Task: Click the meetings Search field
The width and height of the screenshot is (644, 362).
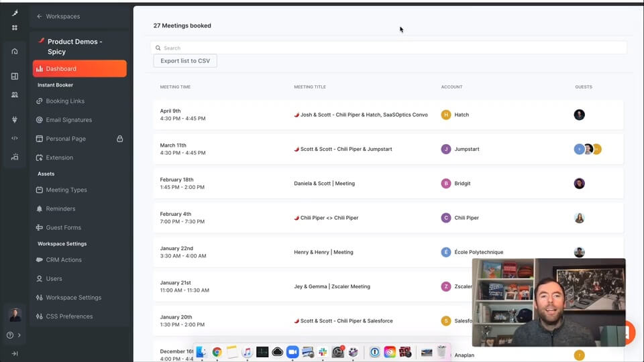Action: 388,48
